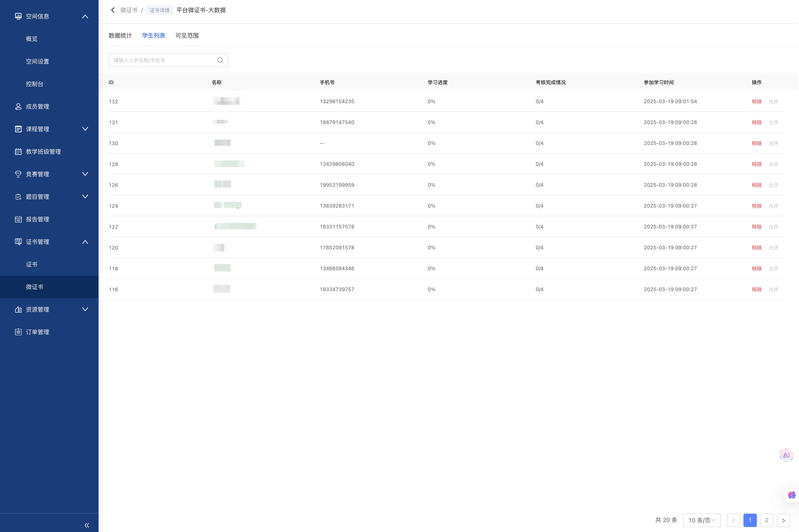This screenshot has width=799, height=532.
Task: Click the search magnifier icon
Action: [x=220, y=60]
